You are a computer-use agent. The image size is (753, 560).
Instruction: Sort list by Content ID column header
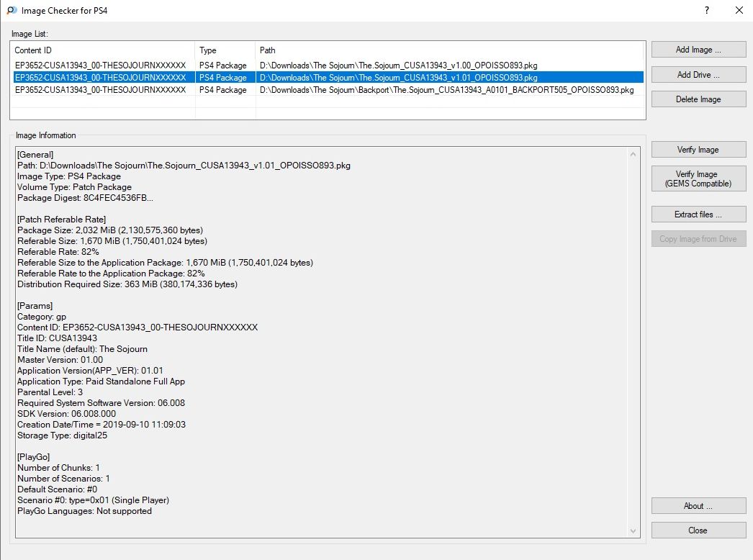tap(102, 50)
